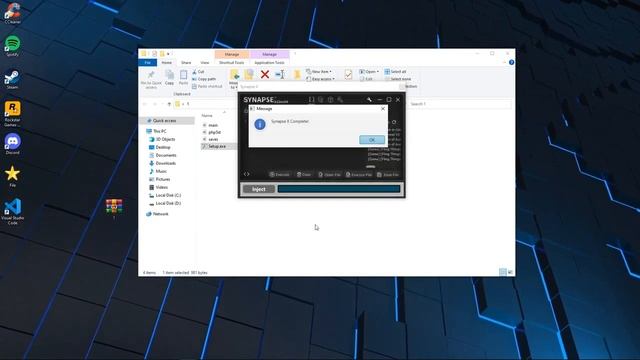Image resolution: width=640 pixels, height=360 pixels.
Task: Click the Explorer help question mark icon
Action: (511, 62)
